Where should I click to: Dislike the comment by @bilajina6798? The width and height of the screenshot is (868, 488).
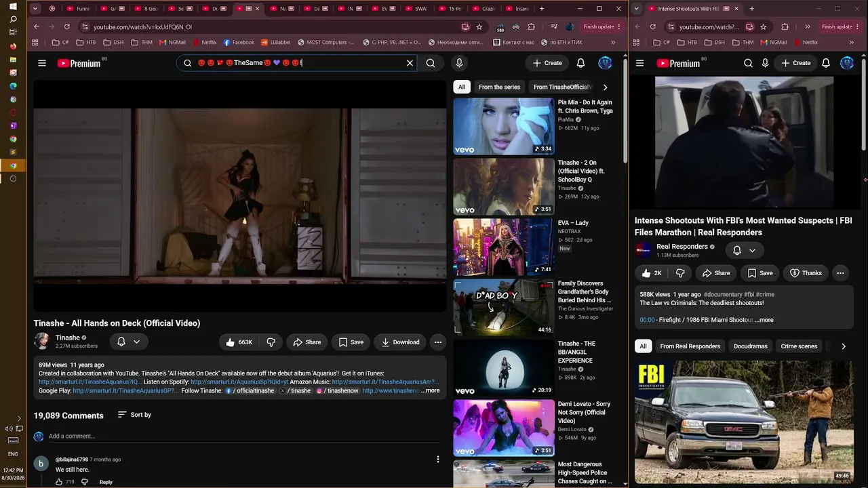85,482
